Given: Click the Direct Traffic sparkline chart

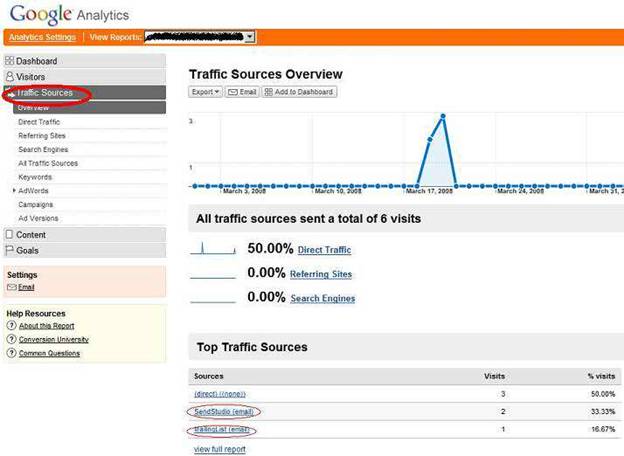Looking at the screenshot, I should click(213, 248).
